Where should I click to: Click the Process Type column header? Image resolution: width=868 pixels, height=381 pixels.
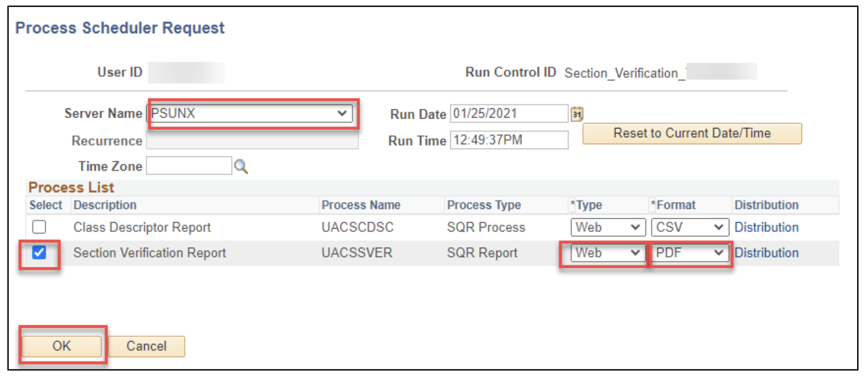point(484,205)
